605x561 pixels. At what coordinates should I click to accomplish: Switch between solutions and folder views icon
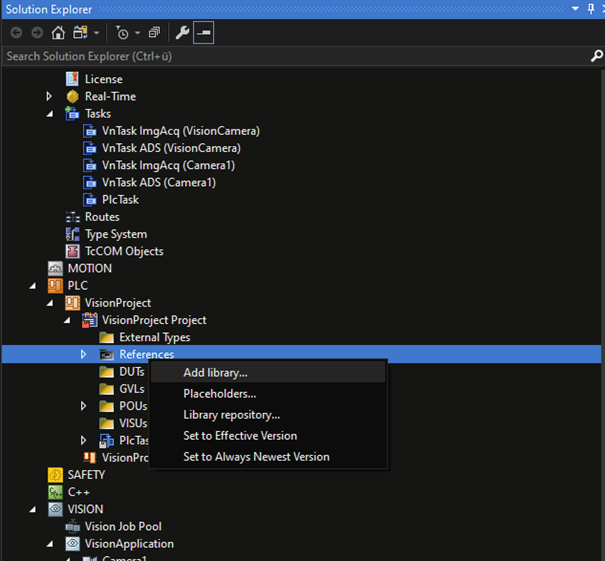click(80, 33)
